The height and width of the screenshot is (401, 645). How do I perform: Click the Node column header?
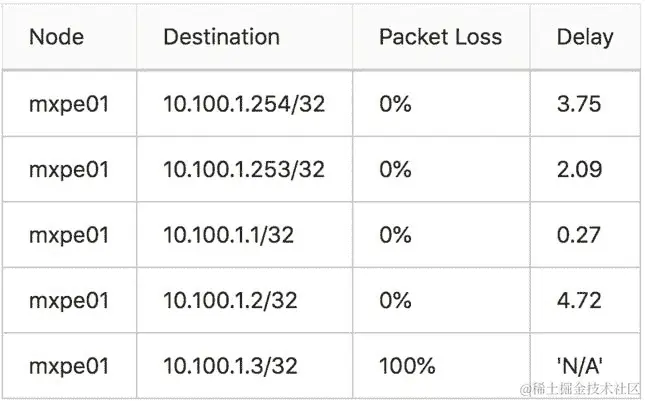tap(56, 38)
